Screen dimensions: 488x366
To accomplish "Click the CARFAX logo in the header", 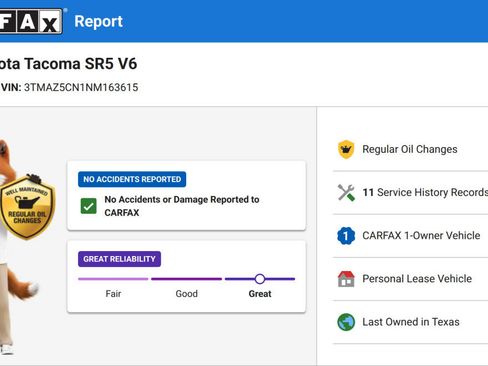I will pos(31,21).
